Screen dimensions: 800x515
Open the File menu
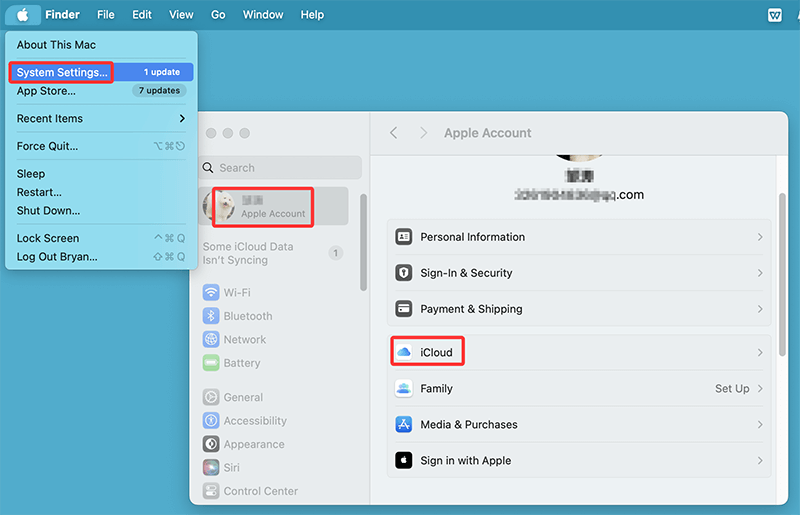tap(106, 15)
